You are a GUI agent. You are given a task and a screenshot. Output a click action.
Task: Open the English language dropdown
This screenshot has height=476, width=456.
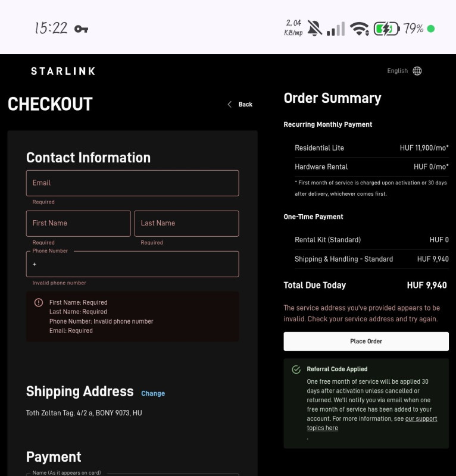click(x=397, y=71)
